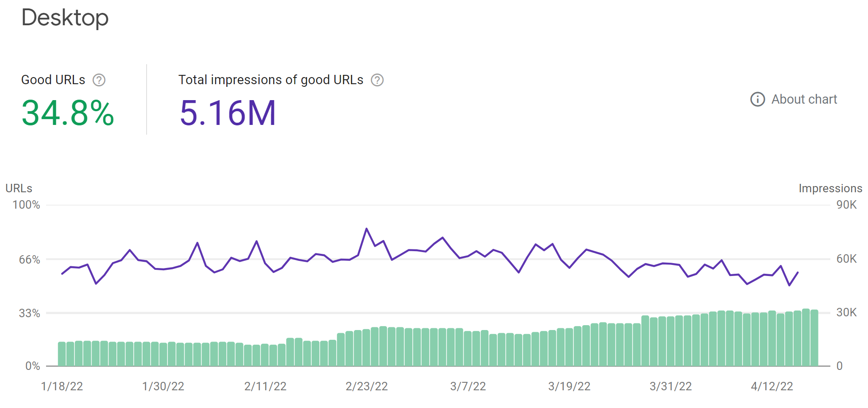Image resolution: width=868 pixels, height=408 pixels.
Task: Click the 100% label on the URLs axis
Action: click(26, 205)
